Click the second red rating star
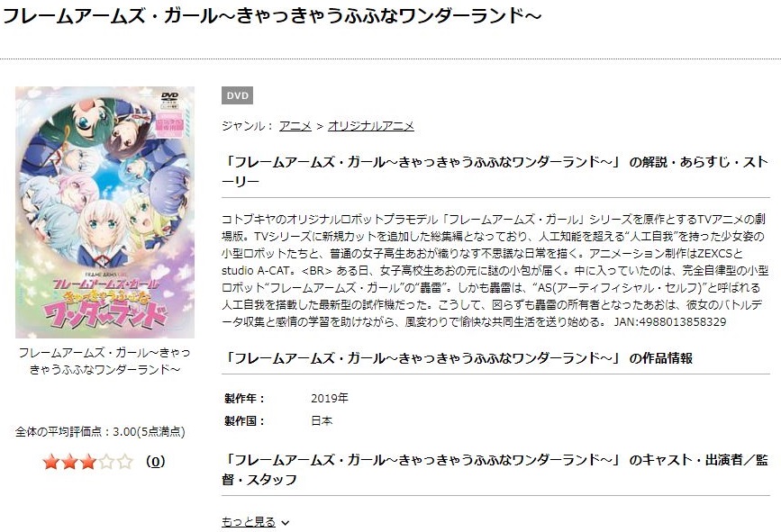Image resolution: width=781 pixels, height=532 pixels. 69,462
